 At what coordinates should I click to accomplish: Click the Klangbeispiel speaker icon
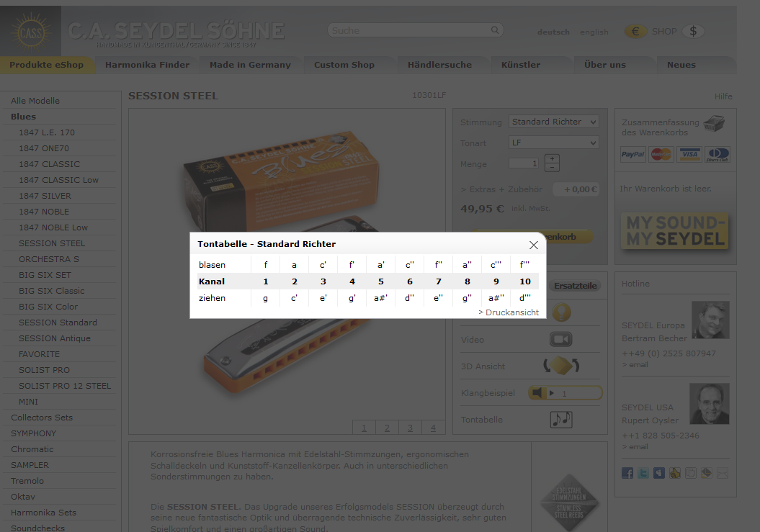(537, 392)
